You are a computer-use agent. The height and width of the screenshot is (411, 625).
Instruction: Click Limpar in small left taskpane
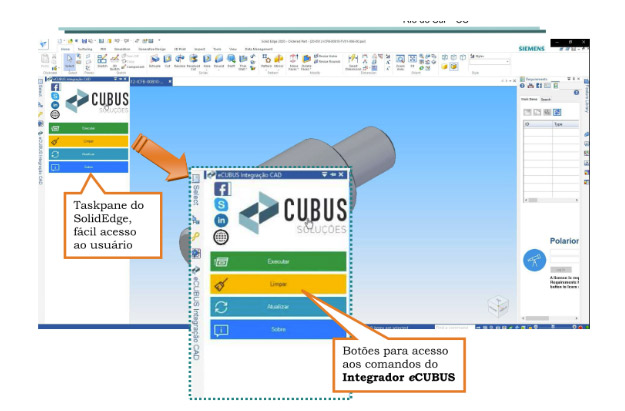click(x=88, y=141)
